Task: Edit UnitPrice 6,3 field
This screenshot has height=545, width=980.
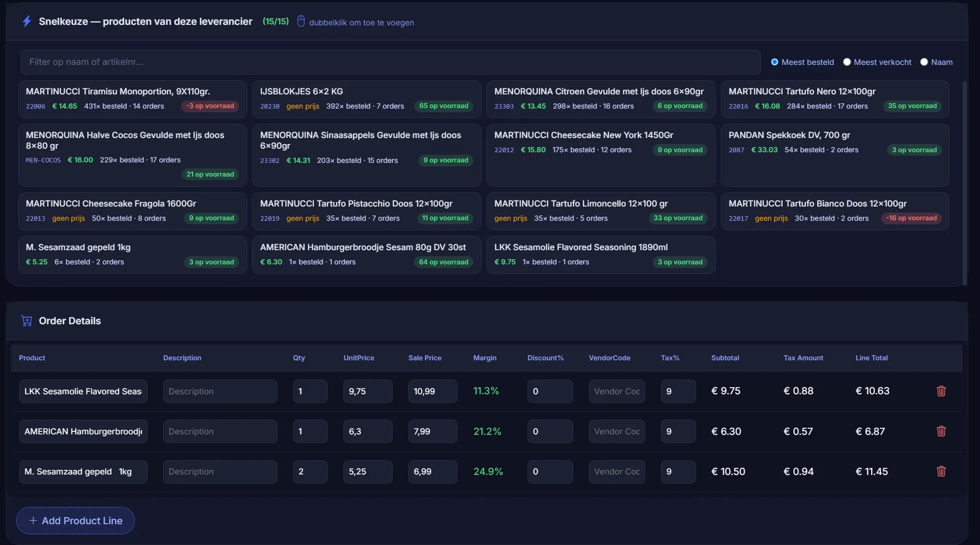Action: (x=368, y=431)
